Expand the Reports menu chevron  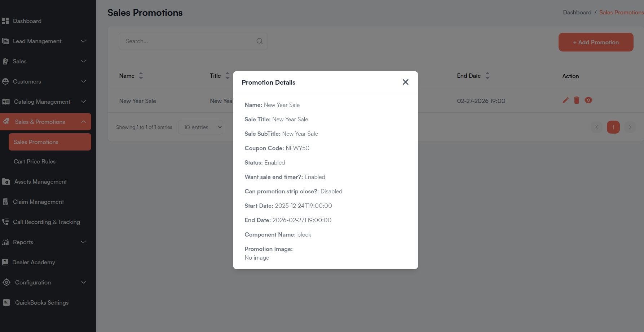click(83, 242)
